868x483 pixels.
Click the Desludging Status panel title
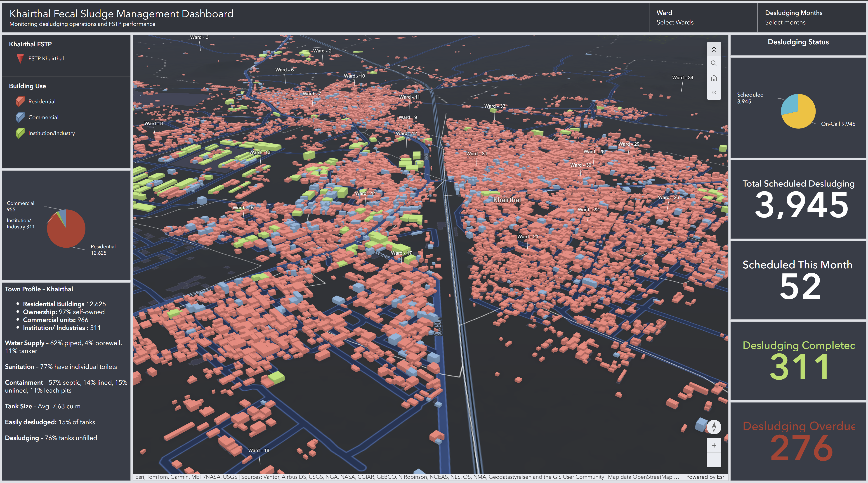[798, 42]
